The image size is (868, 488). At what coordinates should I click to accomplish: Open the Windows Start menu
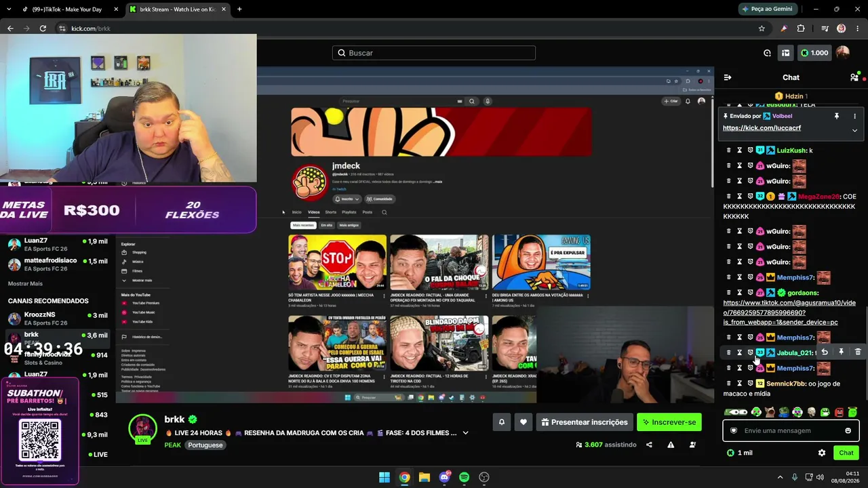coord(384,477)
